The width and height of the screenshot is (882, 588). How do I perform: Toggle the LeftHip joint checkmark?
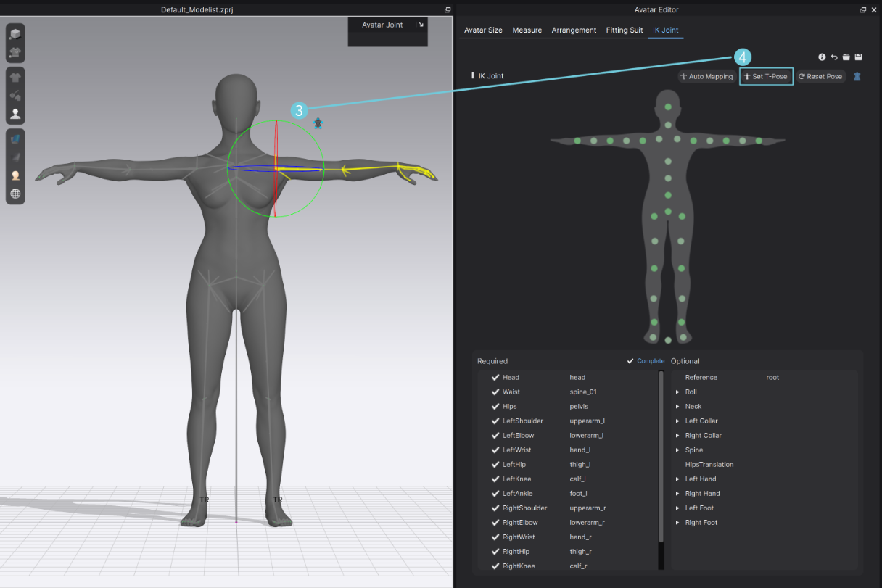point(495,464)
